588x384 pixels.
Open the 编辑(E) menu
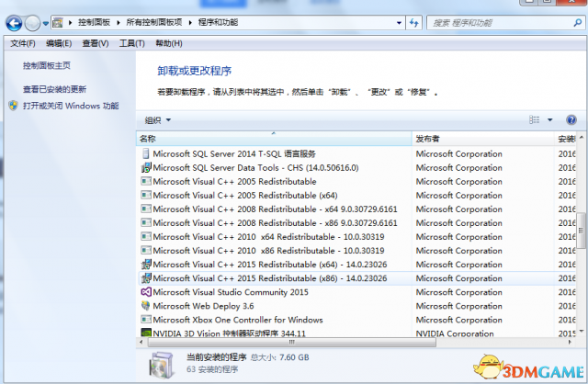click(x=59, y=43)
